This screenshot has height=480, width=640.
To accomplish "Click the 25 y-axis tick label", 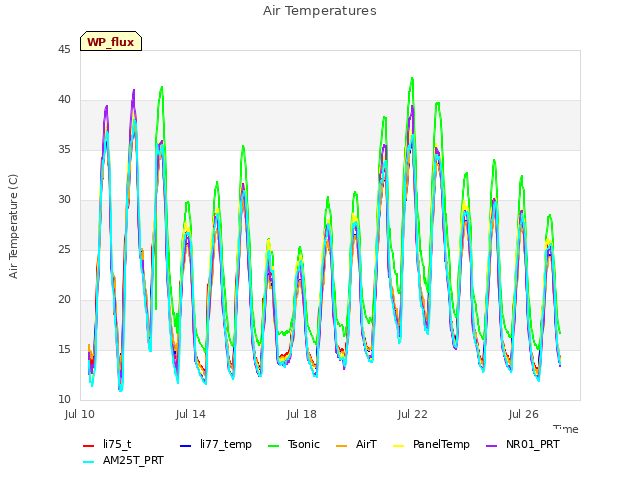I will 64,249.
